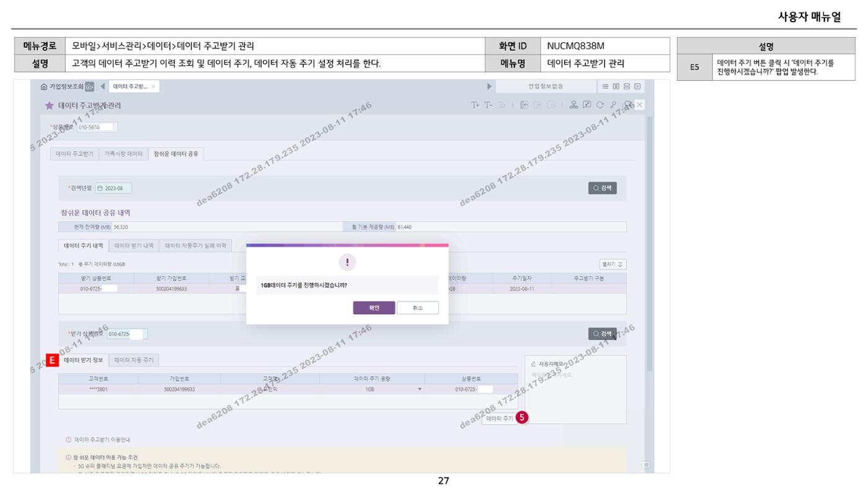The image size is (868, 489).
Task: Increase font size with T+ icon
Action: 476,105
